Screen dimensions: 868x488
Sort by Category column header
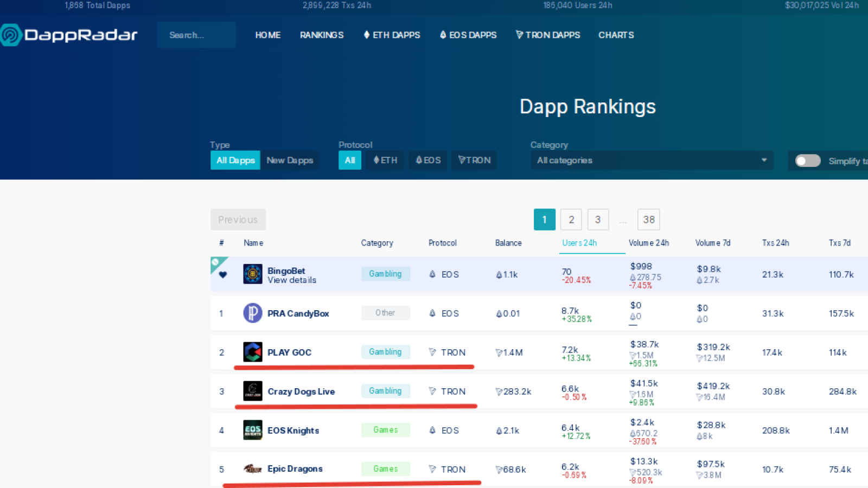click(377, 243)
